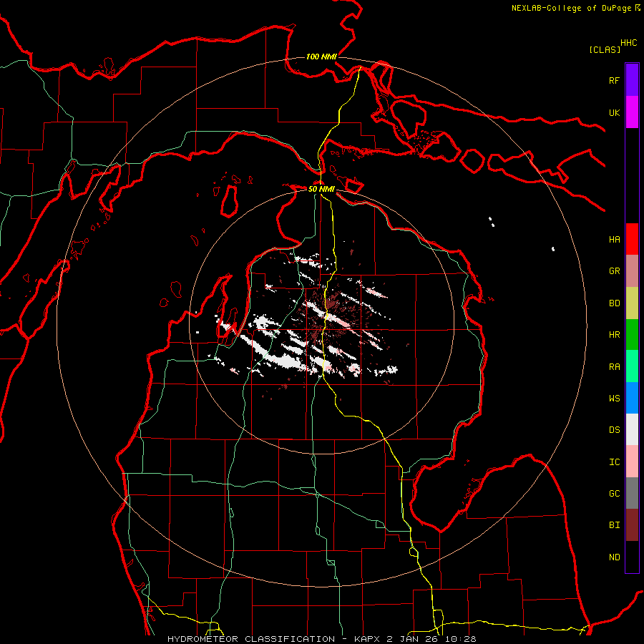The width and height of the screenshot is (644, 644).
Task: Click the DS legend label
Action: 614,430
